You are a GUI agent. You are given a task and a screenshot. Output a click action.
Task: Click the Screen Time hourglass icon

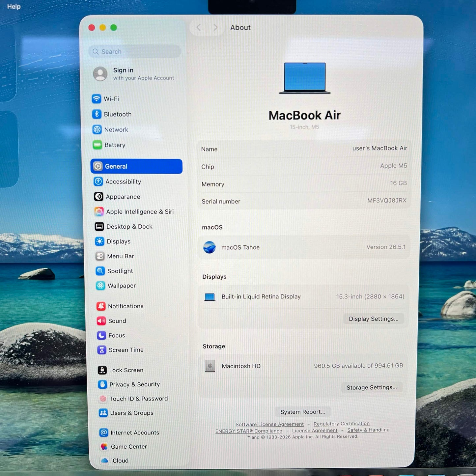tap(102, 350)
